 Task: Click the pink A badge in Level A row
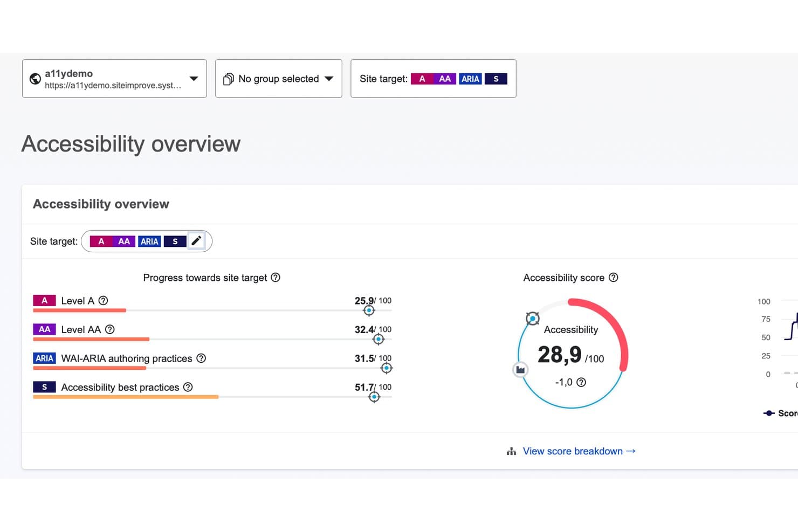tap(45, 301)
